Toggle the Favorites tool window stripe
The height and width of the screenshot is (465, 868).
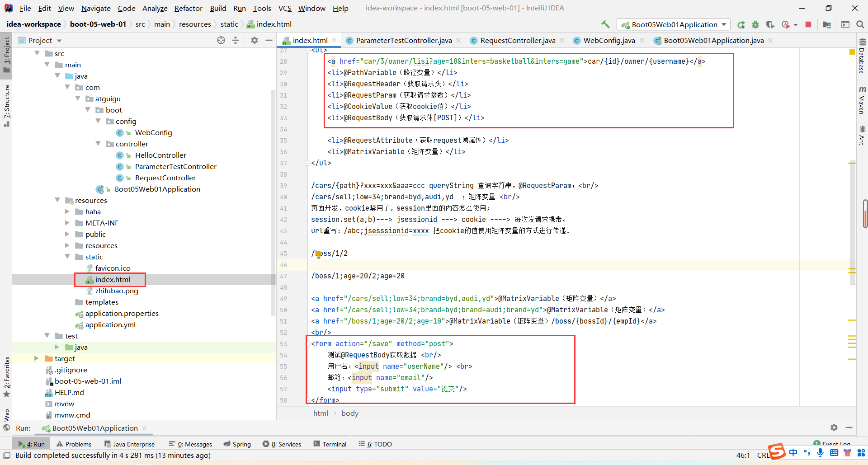point(7,376)
